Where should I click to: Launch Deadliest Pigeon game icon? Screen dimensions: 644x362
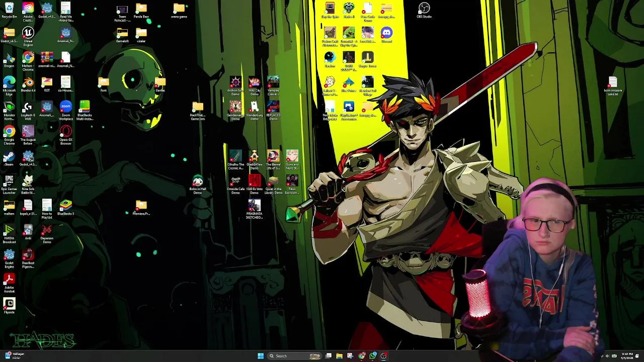[28, 258]
